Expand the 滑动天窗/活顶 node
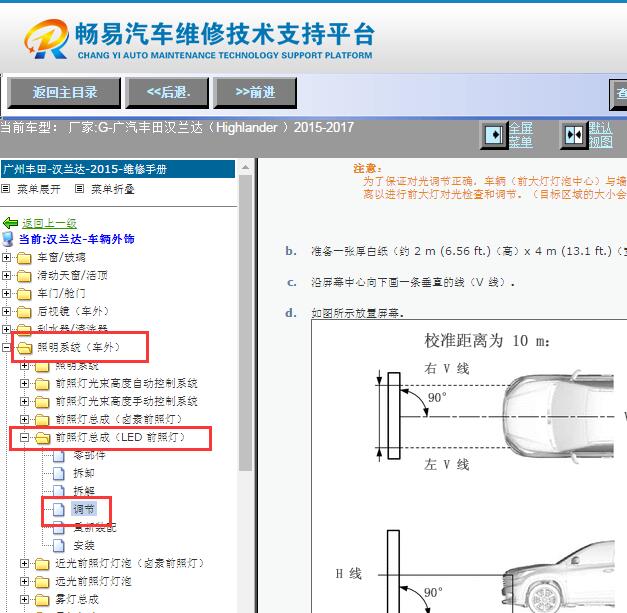This screenshot has width=627, height=613. coord(6,276)
